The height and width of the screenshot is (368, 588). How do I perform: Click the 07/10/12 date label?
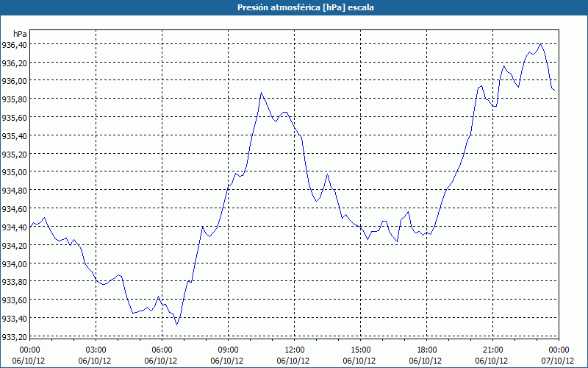558,361
